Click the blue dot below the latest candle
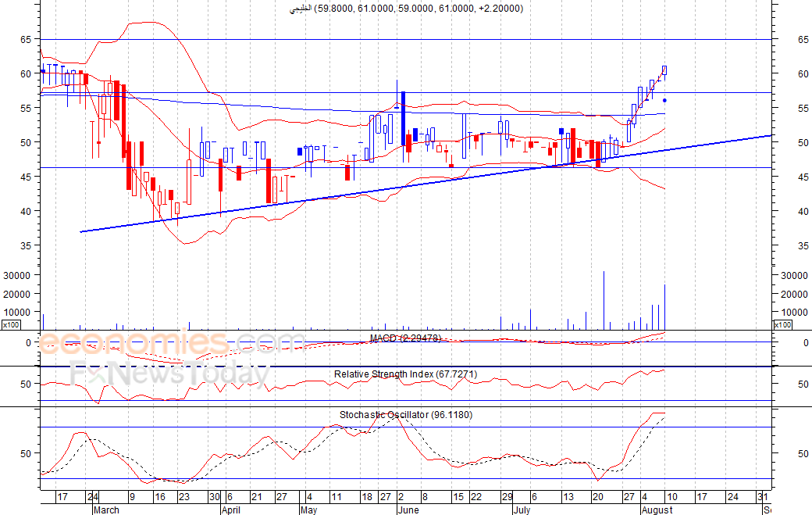This screenshot has width=812, height=515. pyautogui.click(x=664, y=101)
